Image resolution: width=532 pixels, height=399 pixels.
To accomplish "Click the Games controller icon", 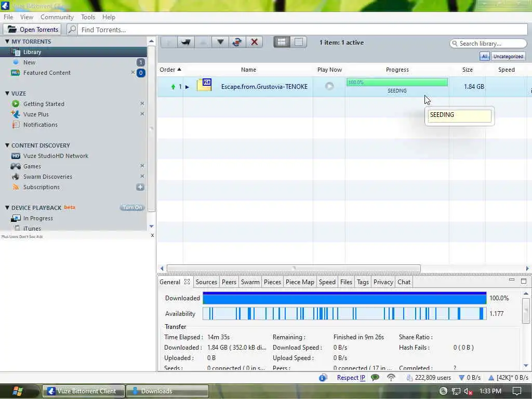I will (16, 166).
